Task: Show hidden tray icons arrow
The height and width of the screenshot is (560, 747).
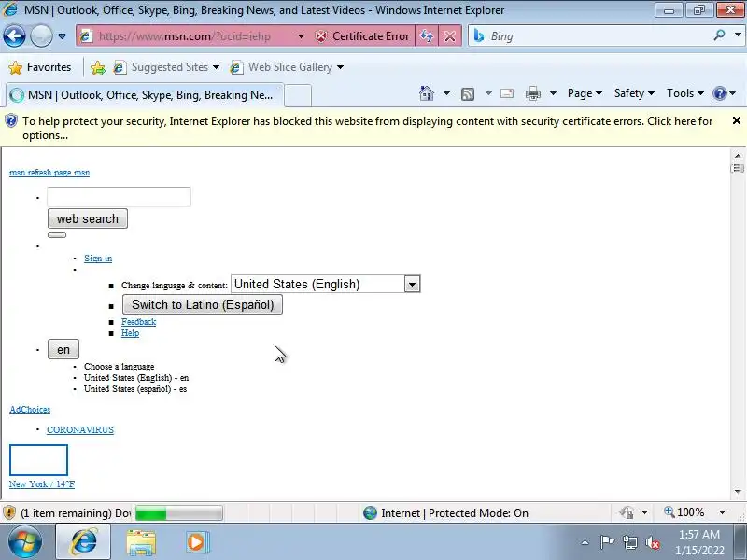Action: click(585, 542)
